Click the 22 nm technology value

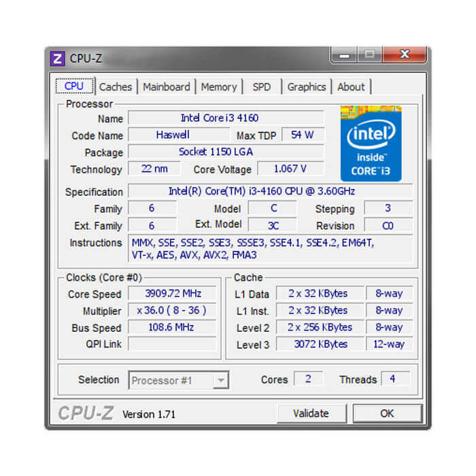click(x=154, y=169)
